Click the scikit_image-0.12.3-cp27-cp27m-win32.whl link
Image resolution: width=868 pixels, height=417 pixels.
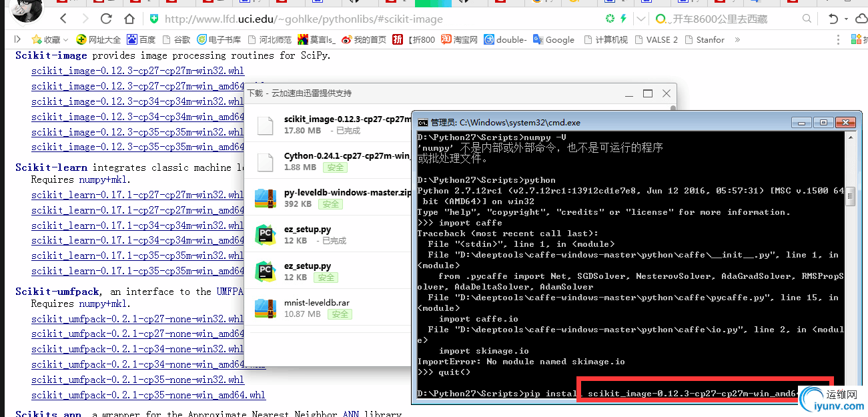pyautogui.click(x=137, y=71)
